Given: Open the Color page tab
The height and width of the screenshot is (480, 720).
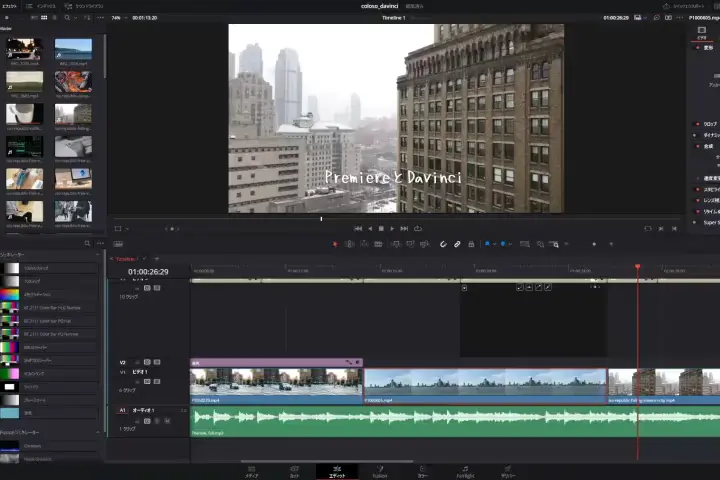Looking at the screenshot, I should pyautogui.click(x=422, y=472).
